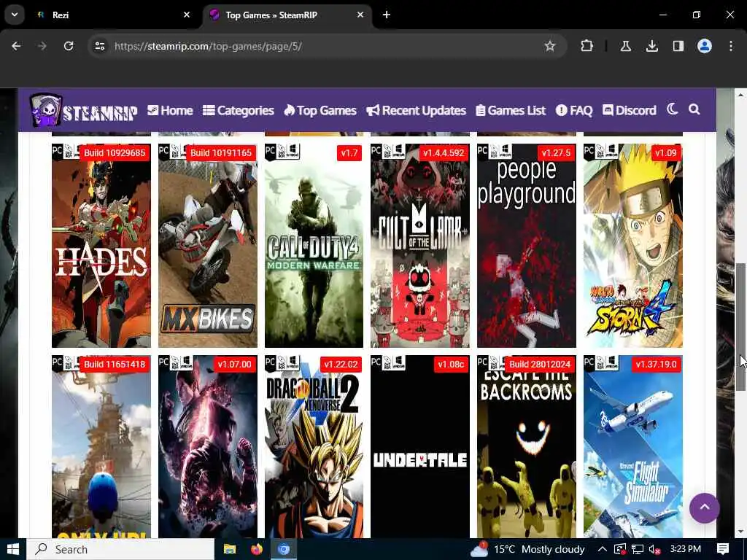747x560 pixels.
Task: Open the tab search dropdown
Action: (x=15, y=15)
